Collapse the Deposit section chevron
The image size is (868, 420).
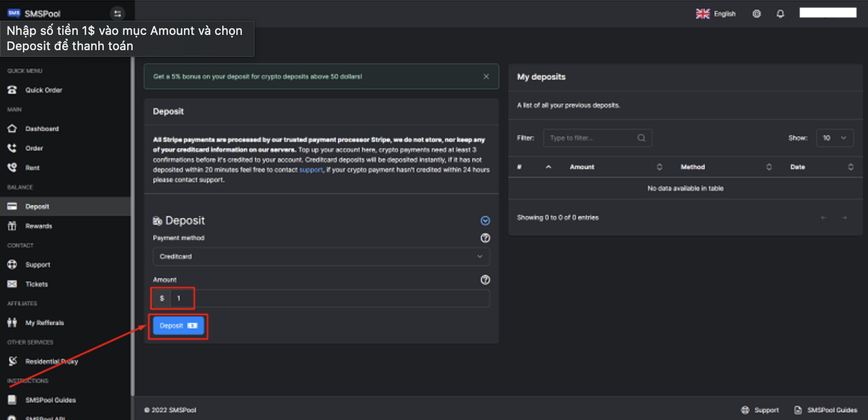[x=485, y=220]
